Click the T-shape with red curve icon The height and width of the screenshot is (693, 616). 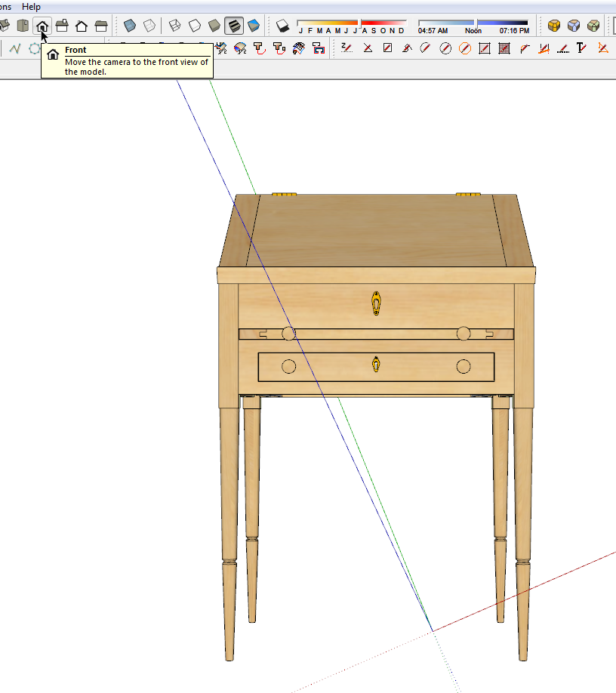(260, 48)
